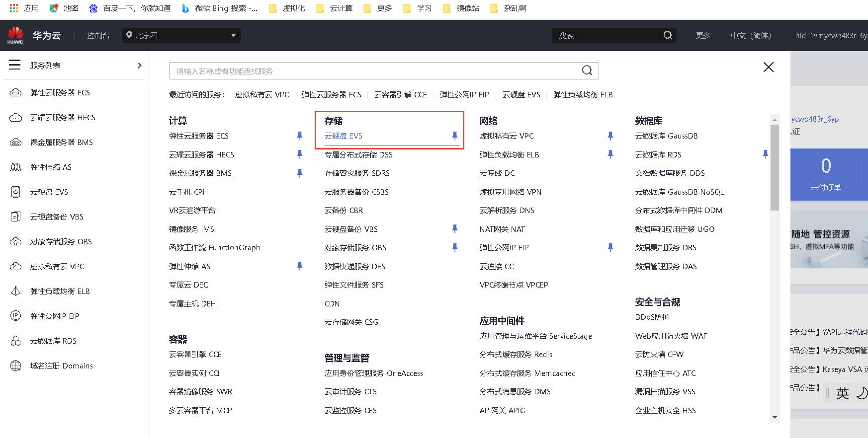Toggle pin for 云数据库 RDS in 数据库
Screen dimensions: 868x438
766,154
